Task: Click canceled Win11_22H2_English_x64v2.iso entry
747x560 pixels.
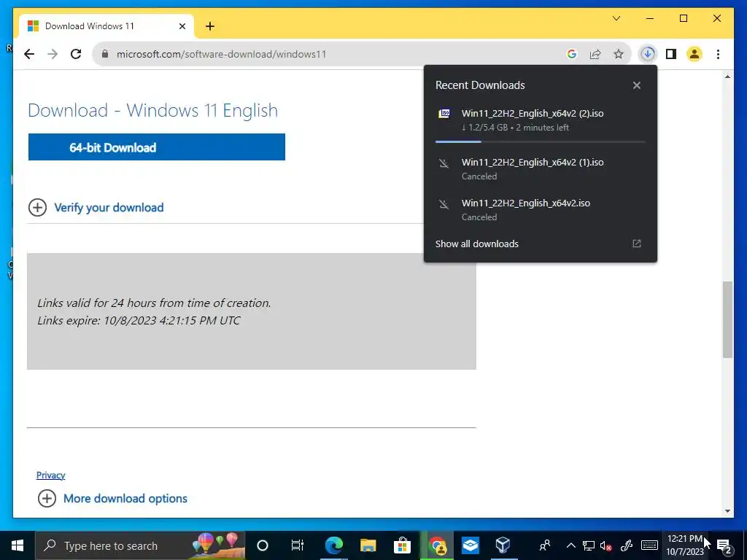Action: (541, 210)
